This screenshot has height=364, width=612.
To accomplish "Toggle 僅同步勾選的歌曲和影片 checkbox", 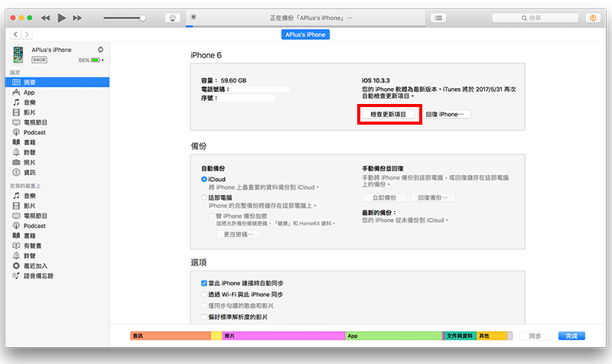I will point(203,306).
